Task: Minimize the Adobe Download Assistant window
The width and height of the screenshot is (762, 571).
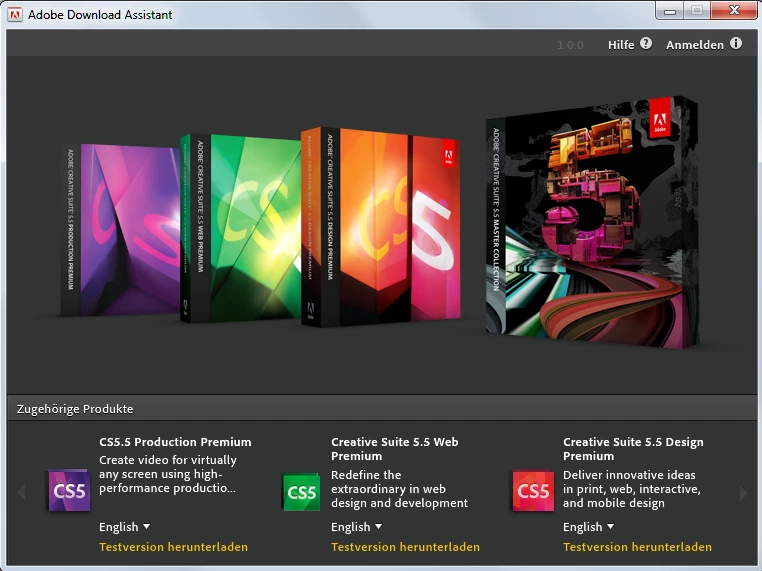Action: [x=670, y=11]
